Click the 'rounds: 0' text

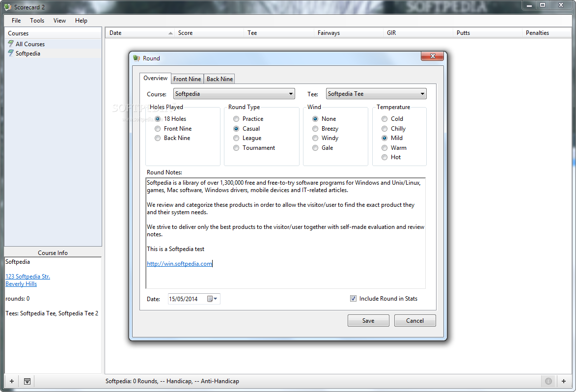[18, 299]
